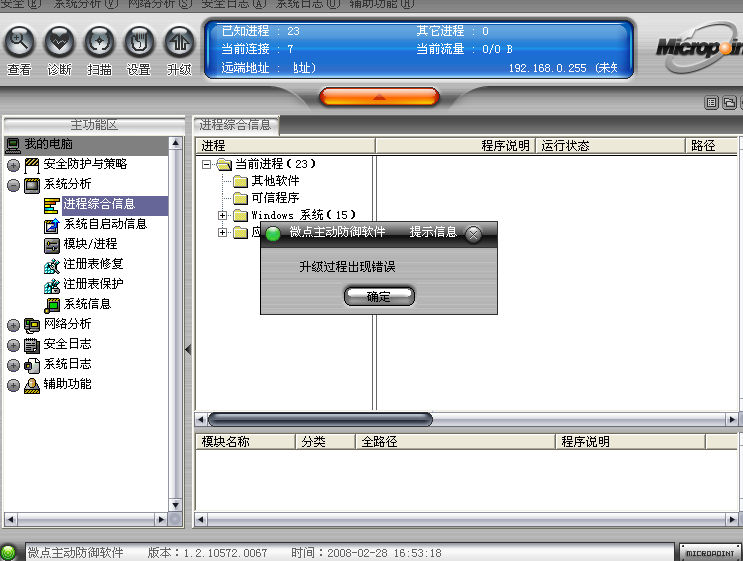Close the 提示信息 dialog with the X
The height and width of the screenshot is (561, 743).
[473, 234]
